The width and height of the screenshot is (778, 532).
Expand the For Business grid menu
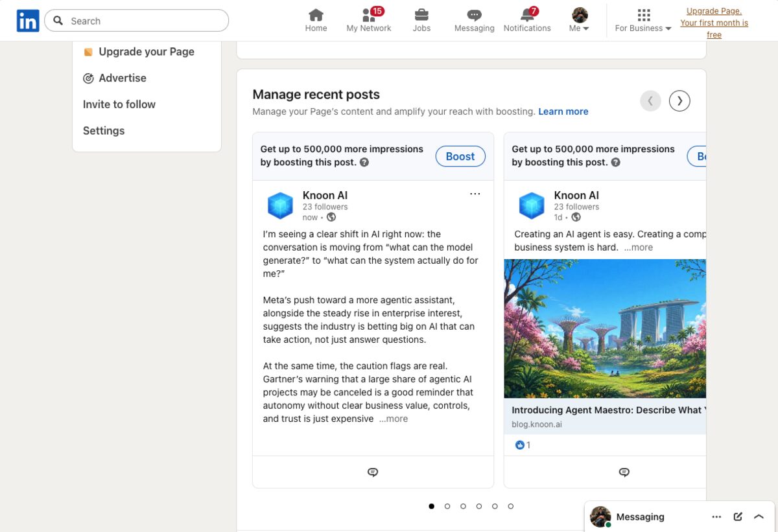643,21
